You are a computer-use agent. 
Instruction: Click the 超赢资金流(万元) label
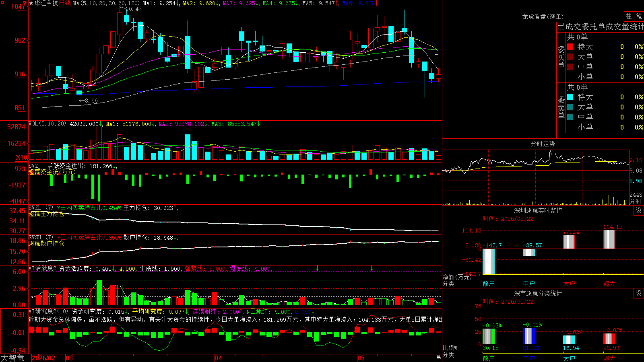tap(52, 172)
